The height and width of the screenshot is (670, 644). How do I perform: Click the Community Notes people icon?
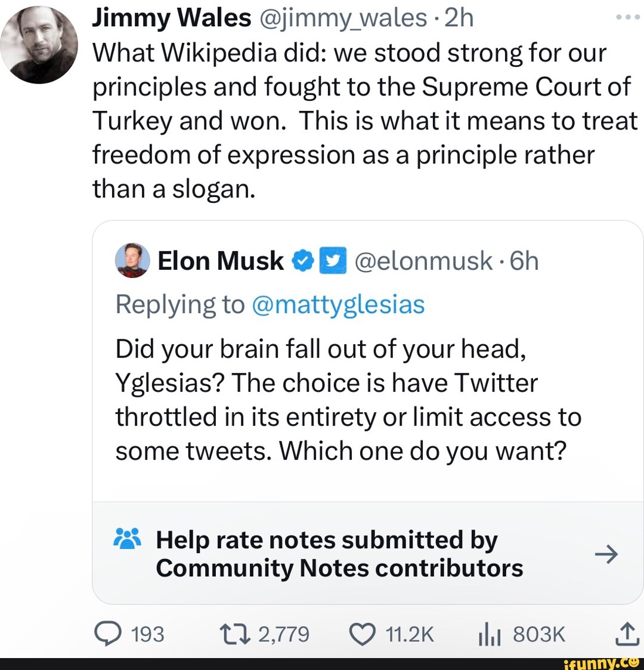pyautogui.click(x=126, y=539)
